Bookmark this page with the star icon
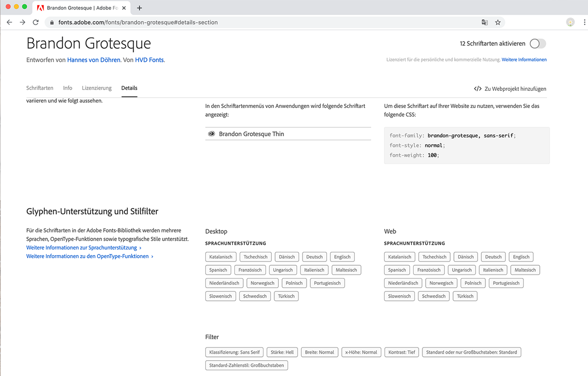The width and height of the screenshot is (588, 376). click(x=498, y=22)
